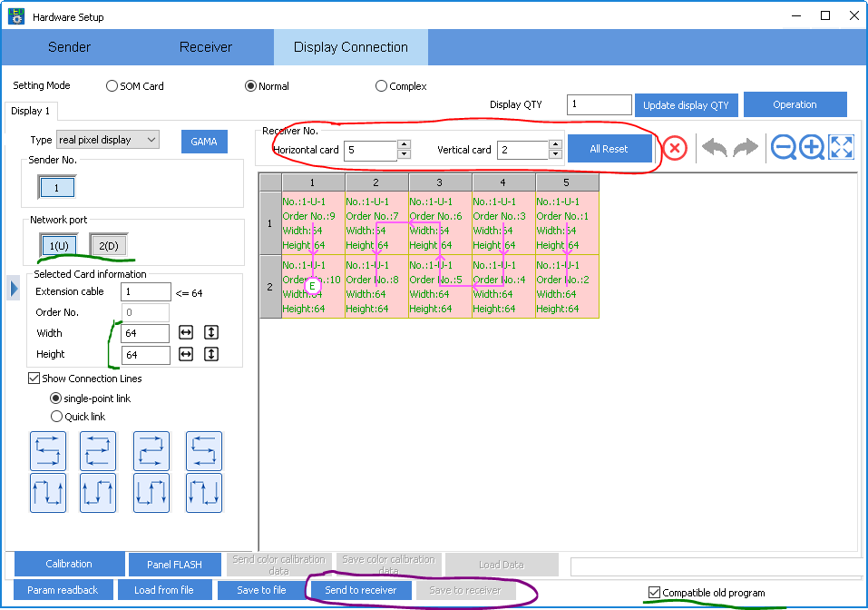Click the All Reset button
The image size is (868, 610).
[x=609, y=149]
